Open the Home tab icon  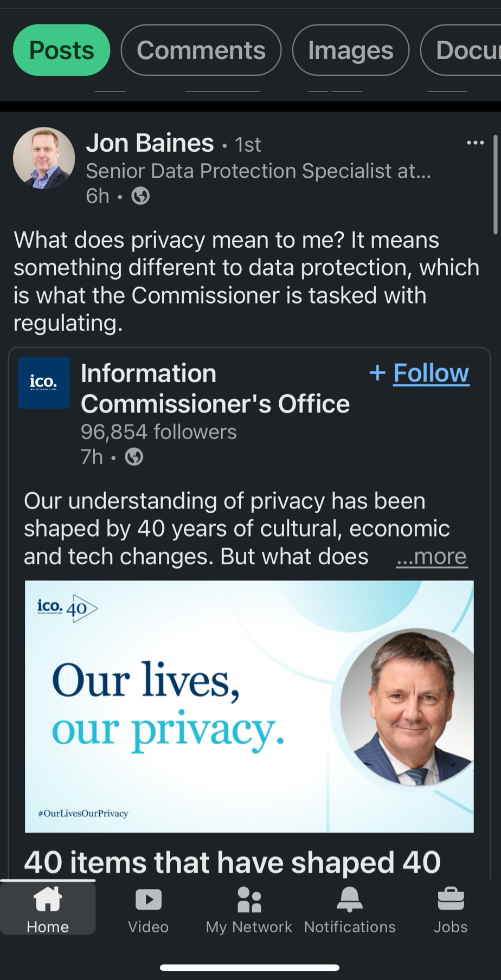click(x=48, y=899)
